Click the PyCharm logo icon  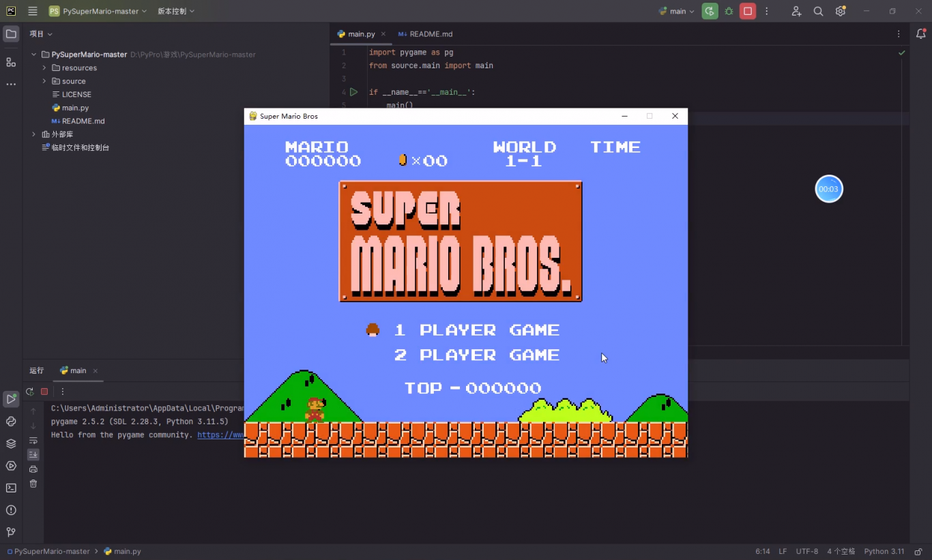coord(11,11)
